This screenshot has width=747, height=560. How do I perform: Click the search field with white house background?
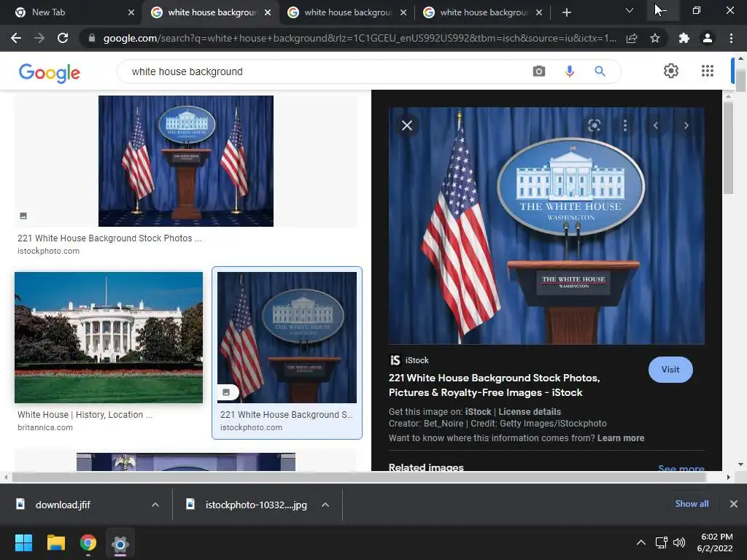[x=324, y=71]
